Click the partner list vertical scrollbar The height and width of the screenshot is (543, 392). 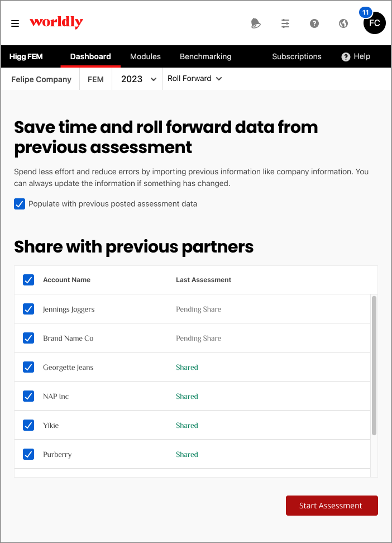click(374, 365)
